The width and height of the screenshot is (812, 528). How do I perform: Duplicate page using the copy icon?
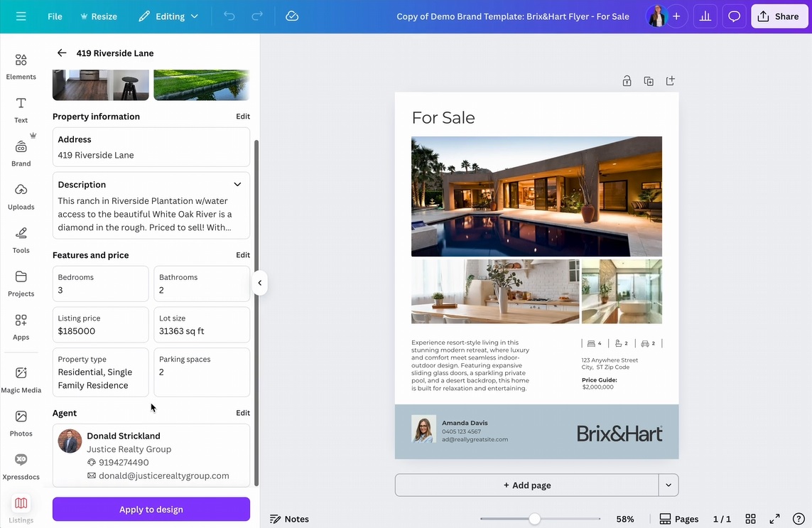tap(648, 81)
